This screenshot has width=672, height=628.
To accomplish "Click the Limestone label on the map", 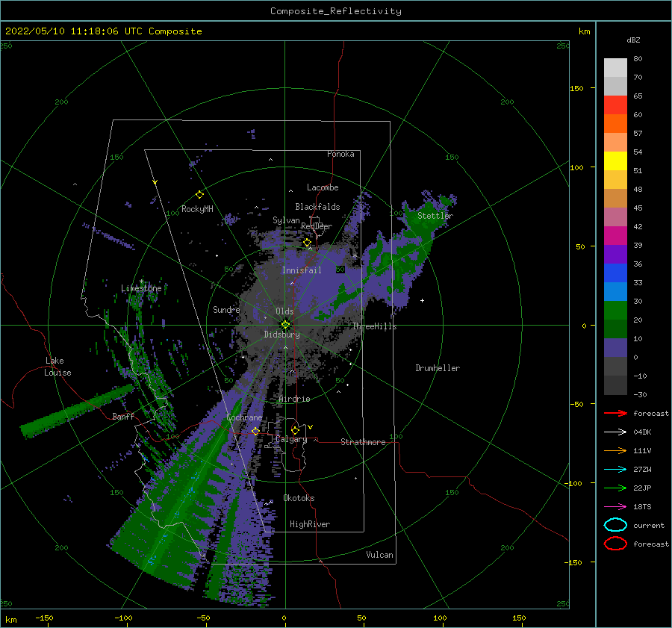I will tap(141, 288).
